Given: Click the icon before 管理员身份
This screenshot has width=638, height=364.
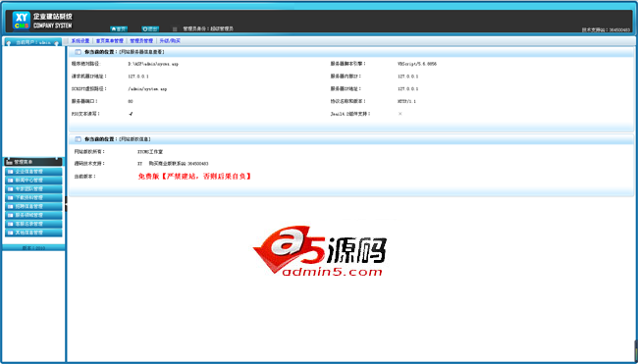Looking at the screenshot, I should pyautogui.click(x=175, y=29).
